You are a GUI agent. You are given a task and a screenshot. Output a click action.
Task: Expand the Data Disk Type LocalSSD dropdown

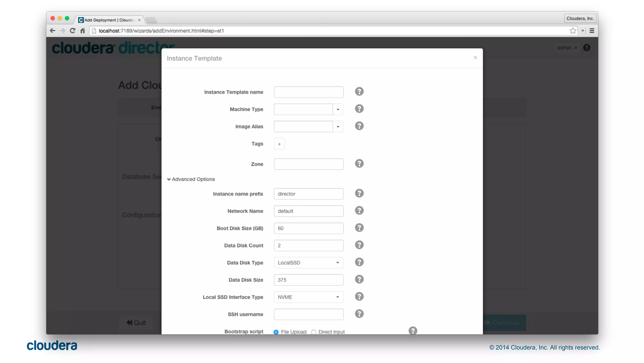(x=308, y=263)
